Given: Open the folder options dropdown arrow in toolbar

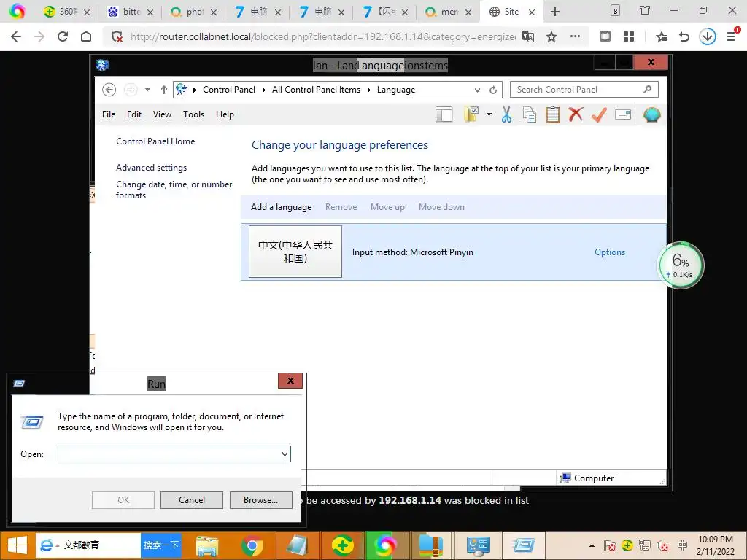Looking at the screenshot, I should pyautogui.click(x=489, y=114).
